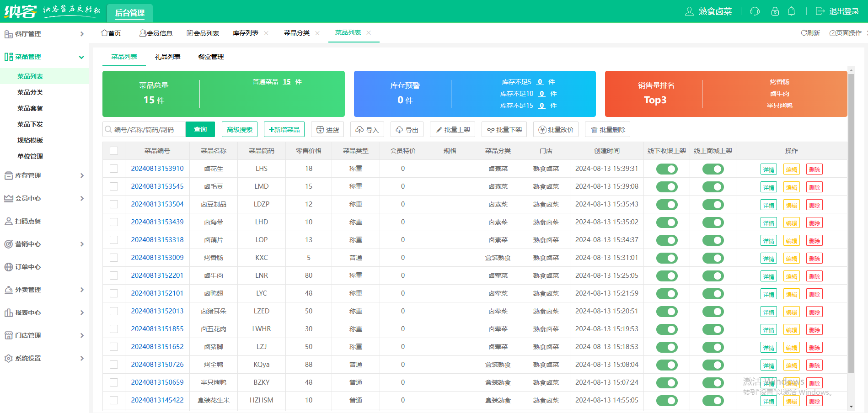Open the 会员信息 tab

[x=156, y=33]
